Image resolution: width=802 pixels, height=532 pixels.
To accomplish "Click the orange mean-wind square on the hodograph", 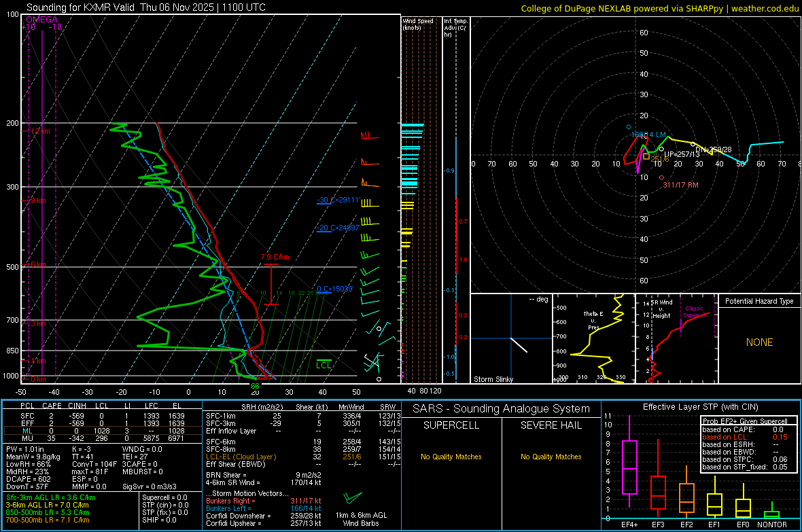I will pos(646,156).
